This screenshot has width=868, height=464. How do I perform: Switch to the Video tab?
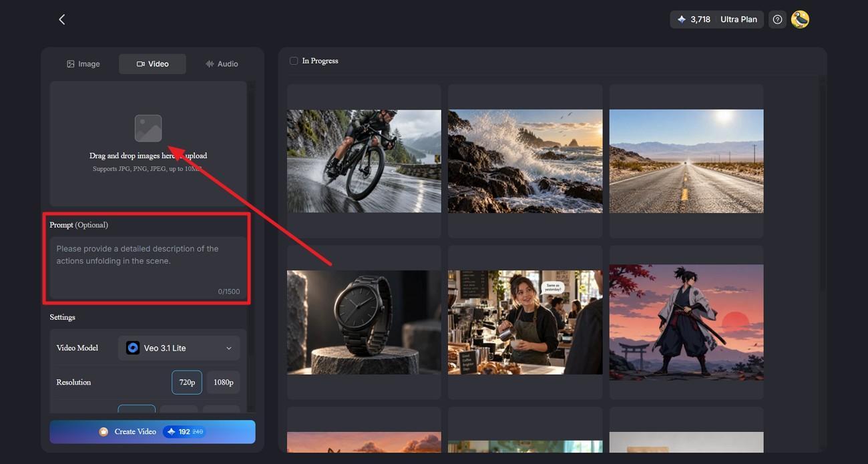[152, 64]
